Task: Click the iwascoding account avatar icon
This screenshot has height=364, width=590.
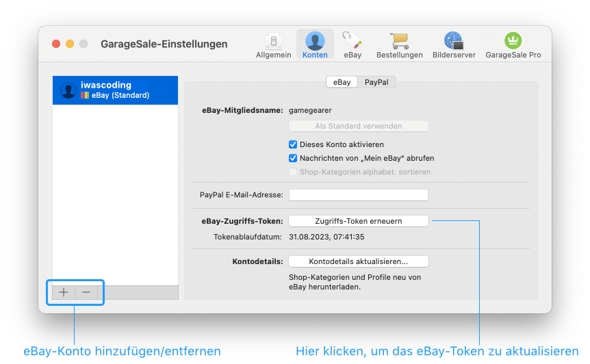Action: tap(68, 90)
